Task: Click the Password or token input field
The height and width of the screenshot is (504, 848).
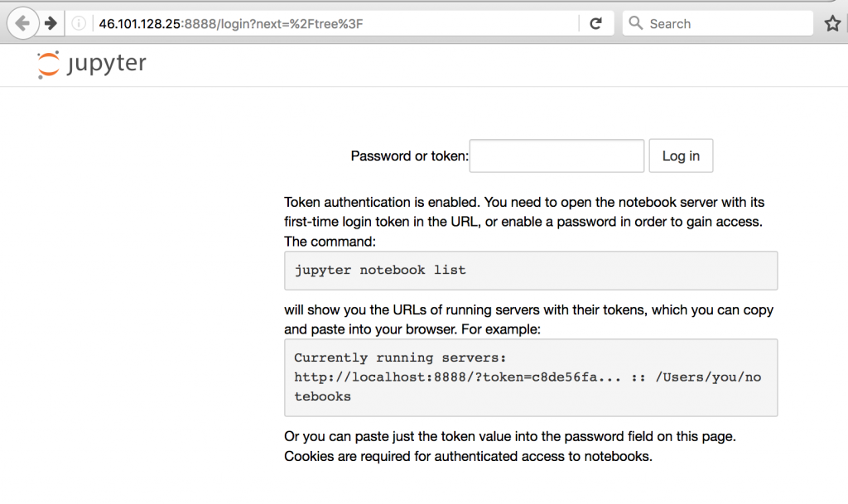Action: (x=556, y=156)
